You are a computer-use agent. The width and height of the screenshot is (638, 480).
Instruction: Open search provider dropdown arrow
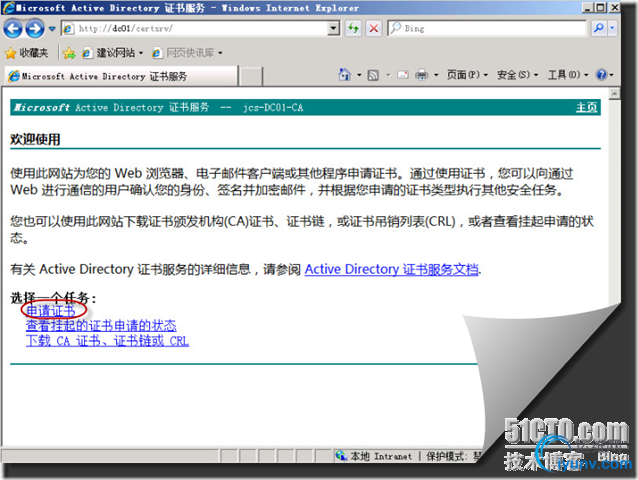click(612, 28)
